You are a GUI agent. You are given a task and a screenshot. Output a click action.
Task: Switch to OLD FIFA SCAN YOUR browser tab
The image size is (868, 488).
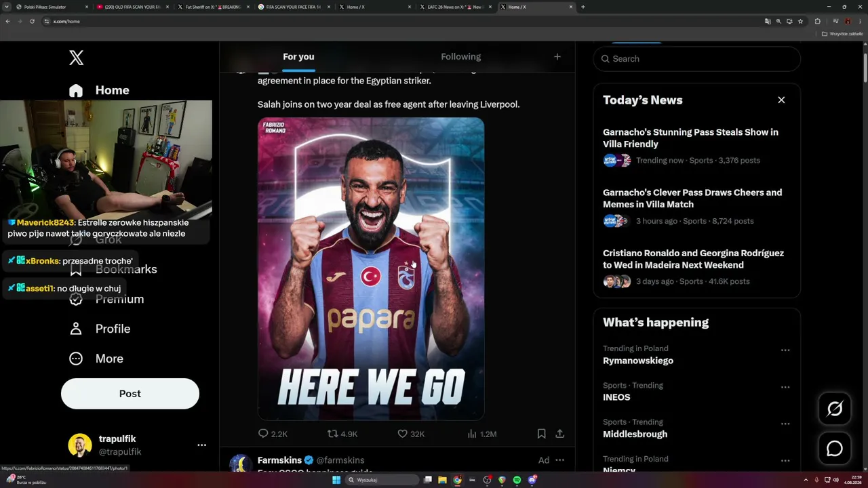(133, 7)
